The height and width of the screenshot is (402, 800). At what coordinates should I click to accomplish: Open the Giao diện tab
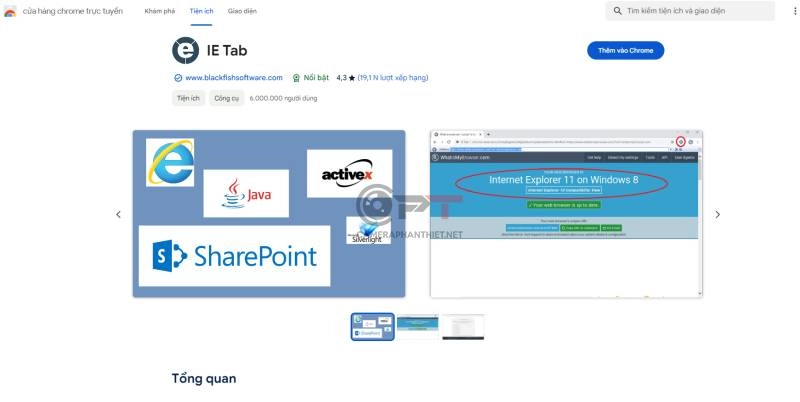242,11
